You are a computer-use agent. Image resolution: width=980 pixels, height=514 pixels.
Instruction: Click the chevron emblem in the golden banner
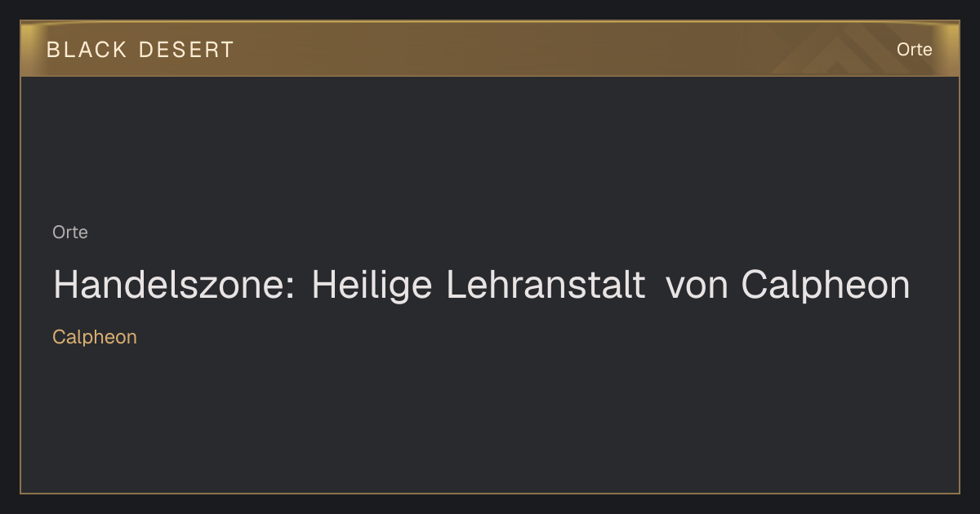click(x=841, y=51)
